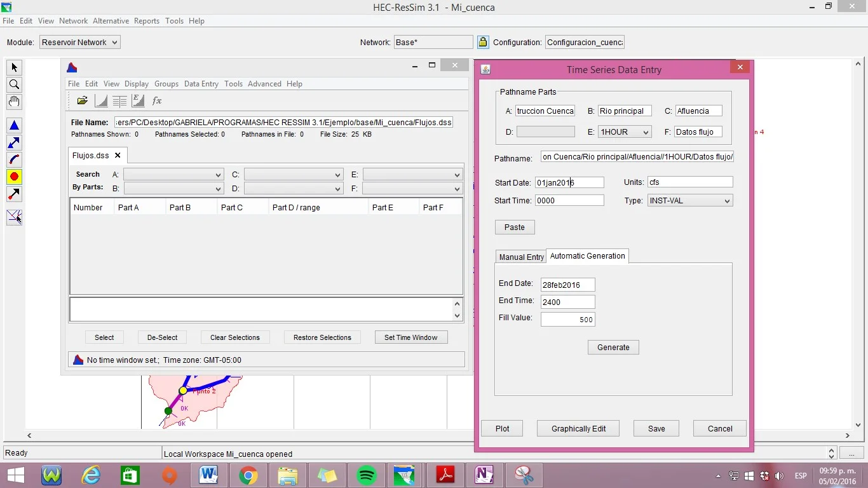
Task: Open the Reports menu in HEC-ResSim
Action: [x=147, y=20]
